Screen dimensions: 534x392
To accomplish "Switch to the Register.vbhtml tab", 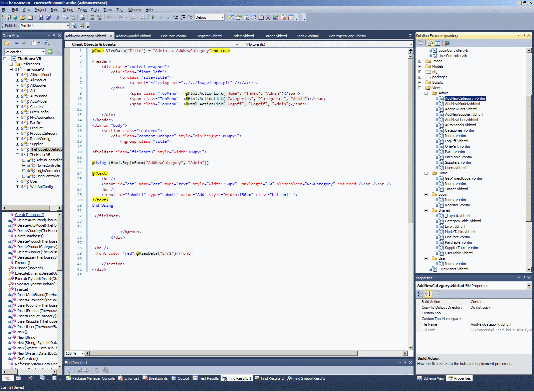I will point(209,36).
